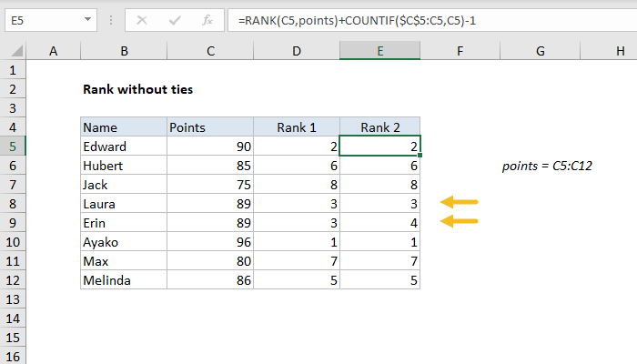Select row 4 header
The width and height of the screenshot is (637, 364).
pyautogui.click(x=13, y=127)
